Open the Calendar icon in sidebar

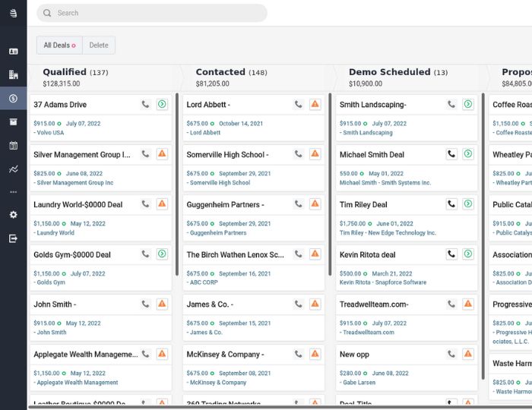pos(13,145)
